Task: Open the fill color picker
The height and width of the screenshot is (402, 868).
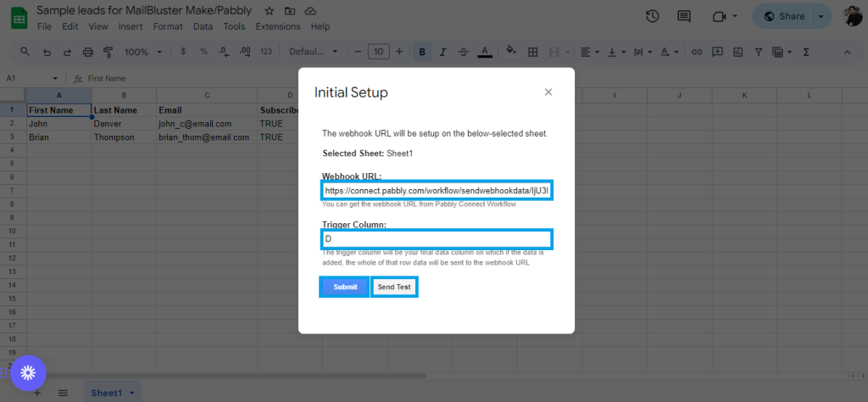Action: (x=511, y=52)
